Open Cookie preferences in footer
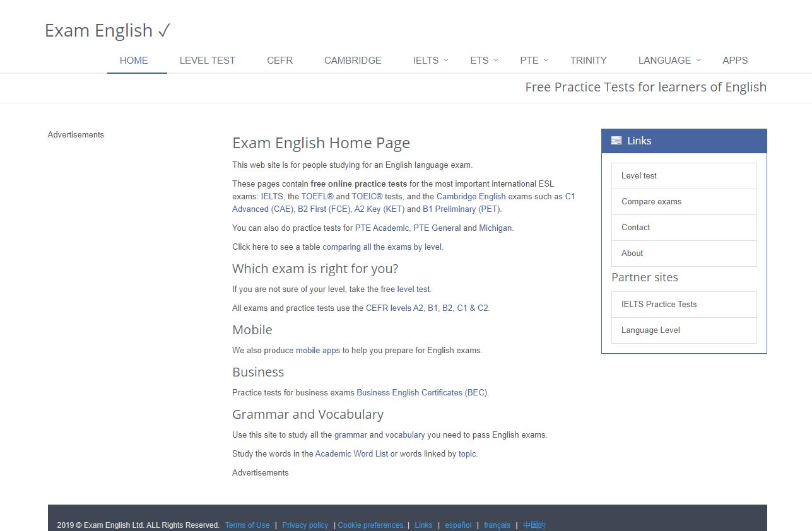Screen dimensions: 812x531 coord(372,525)
